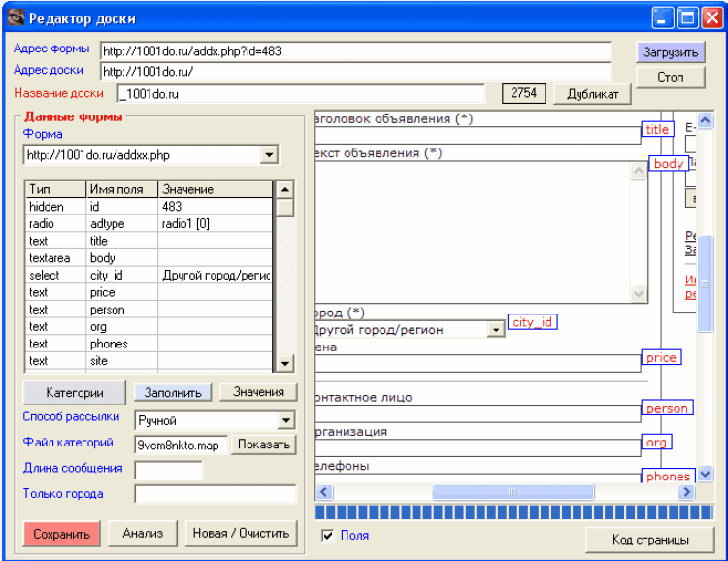Open the Форма URL dropdown
The image size is (728, 561).
[x=269, y=155]
